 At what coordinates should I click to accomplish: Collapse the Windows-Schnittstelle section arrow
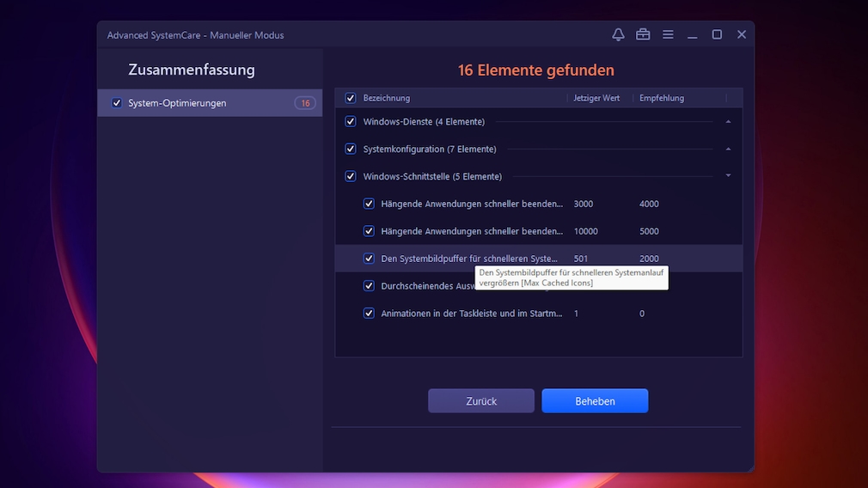(728, 176)
